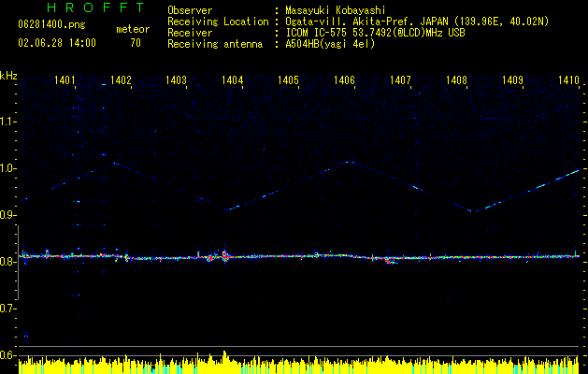This screenshot has width=588, height=374.
Task: Click the 0.6 kHz axis label
Action: 7,355
